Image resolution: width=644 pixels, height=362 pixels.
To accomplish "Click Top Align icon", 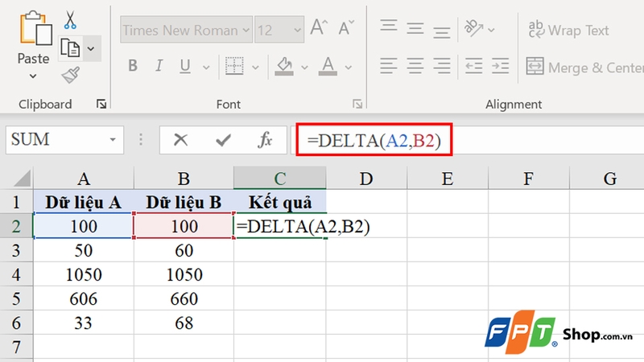I will pos(389,27).
